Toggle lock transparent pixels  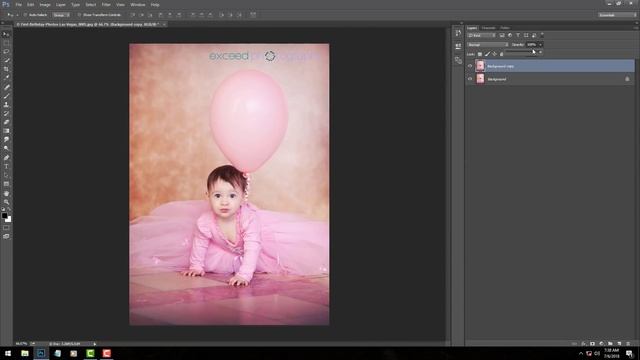pos(480,54)
